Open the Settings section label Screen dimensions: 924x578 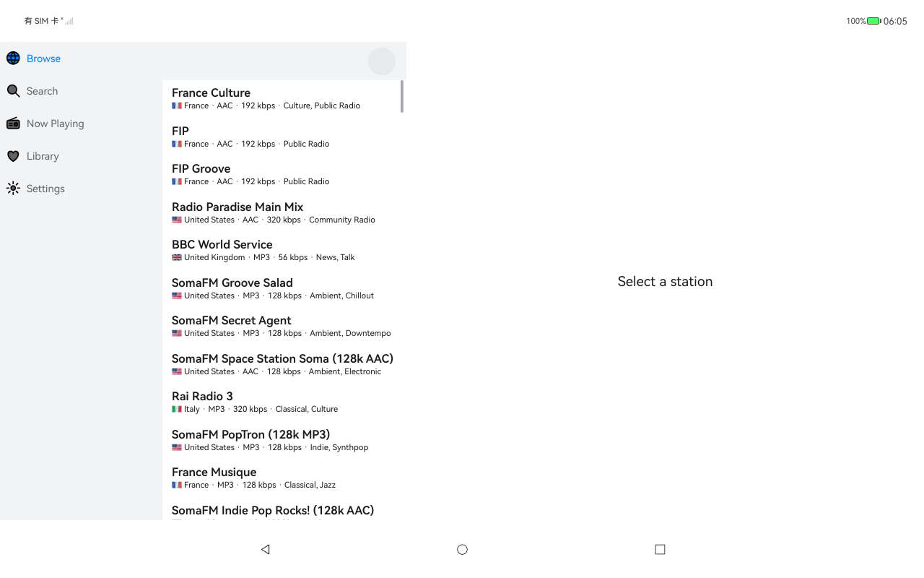point(45,189)
